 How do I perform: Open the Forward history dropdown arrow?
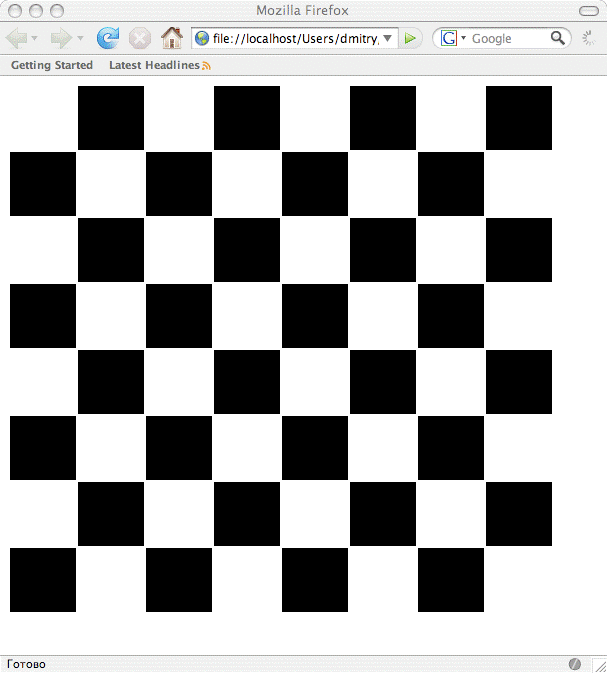(80, 38)
